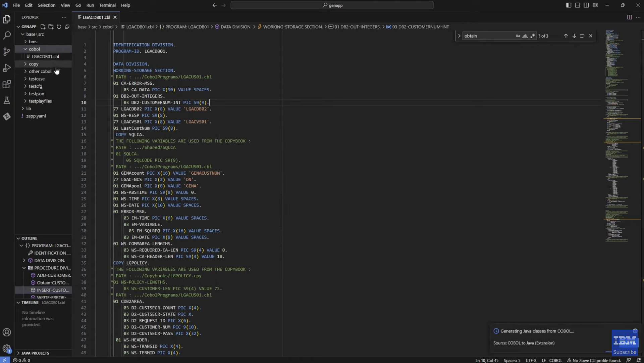Toggle Match Case in find widget
Screen dimensions: 644x363
[x=518, y=36]
